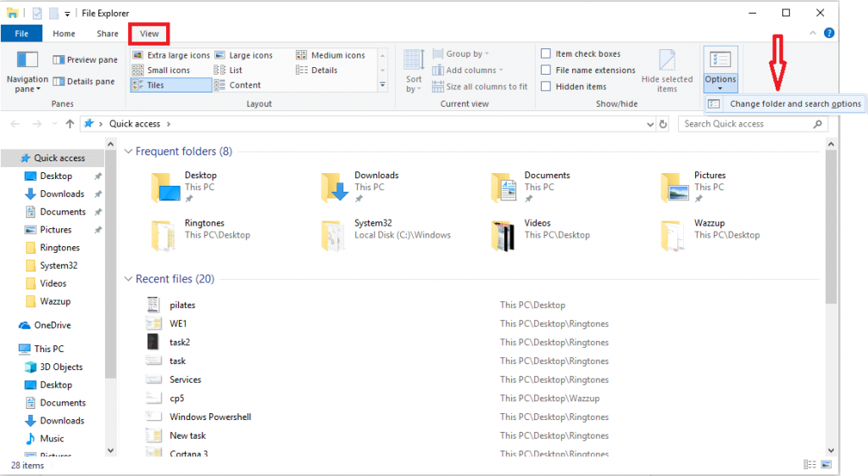Screen dimensions: 868x476
Task: Refresh the Quick access view
Action: (x=663, y=124)
